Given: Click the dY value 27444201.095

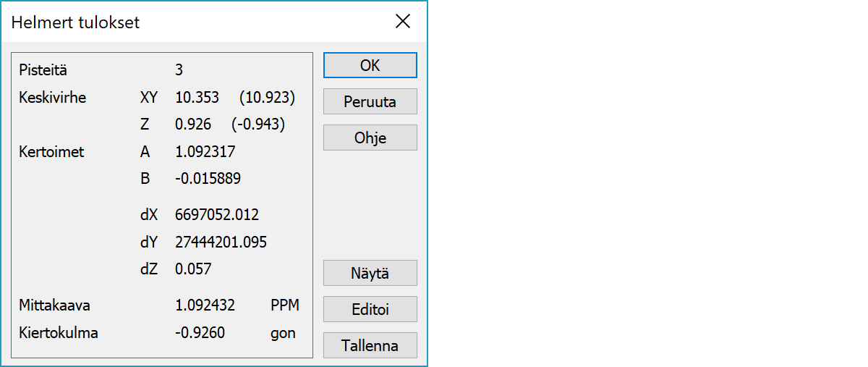Looking at the screenshot, I should 221,242.
